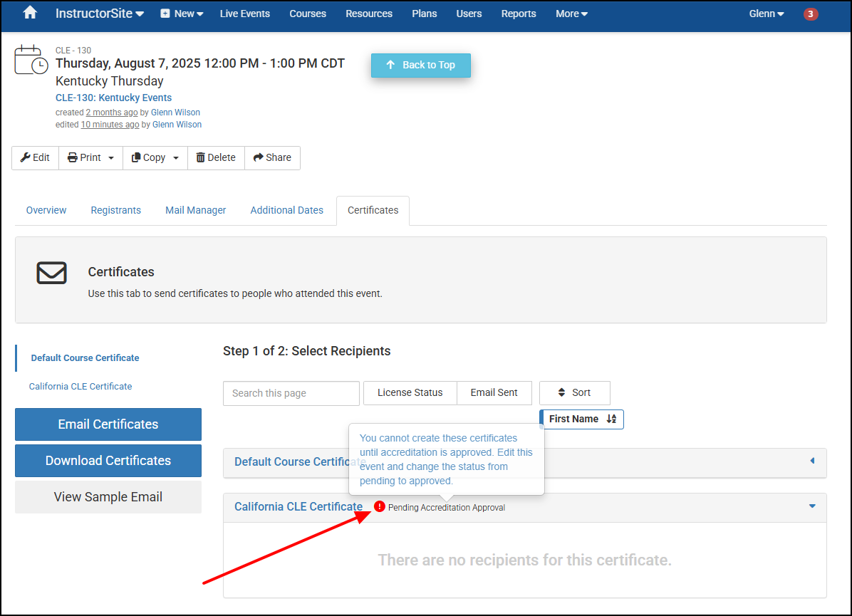
Task: Expand the More menu
Action: (571, 14)
